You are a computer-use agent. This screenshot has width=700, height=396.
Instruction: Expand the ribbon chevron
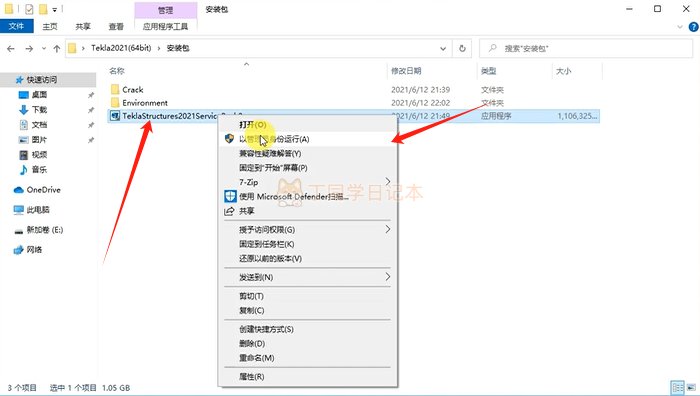tap(680, 27)
